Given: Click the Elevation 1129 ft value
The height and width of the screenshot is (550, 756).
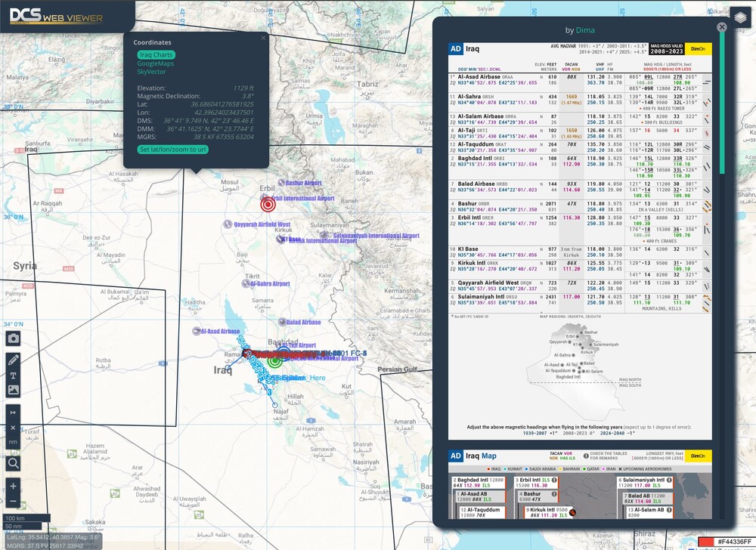Looking at the screenshot, I should click(x=243, y=88).
